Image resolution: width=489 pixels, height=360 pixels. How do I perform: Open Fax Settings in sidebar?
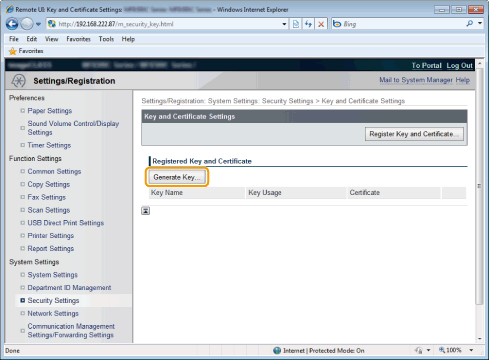(46, 197)
